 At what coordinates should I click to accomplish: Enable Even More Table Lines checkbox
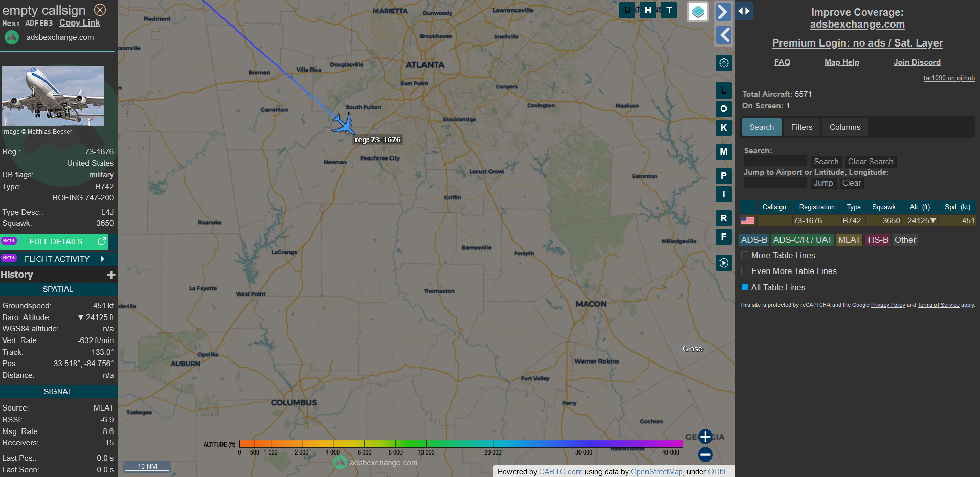click(745, 271)
